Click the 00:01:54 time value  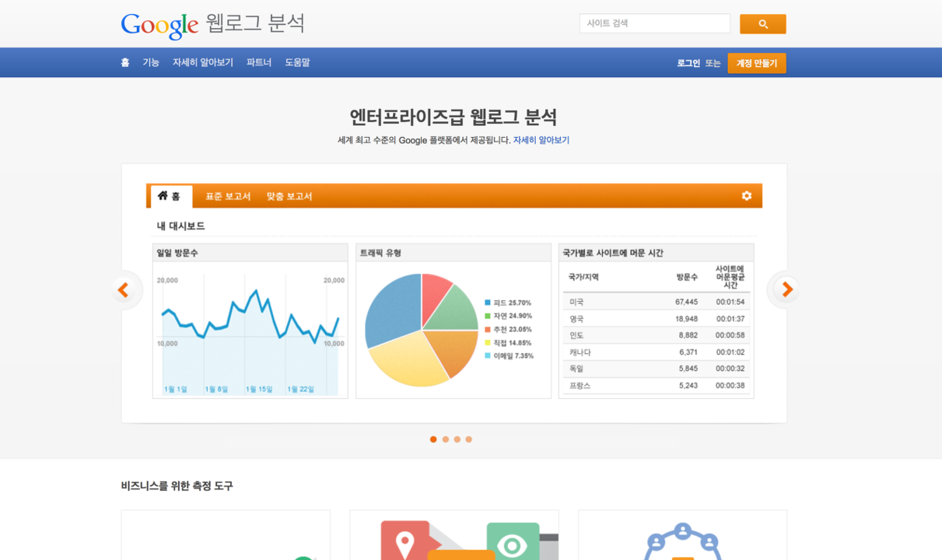730,302
